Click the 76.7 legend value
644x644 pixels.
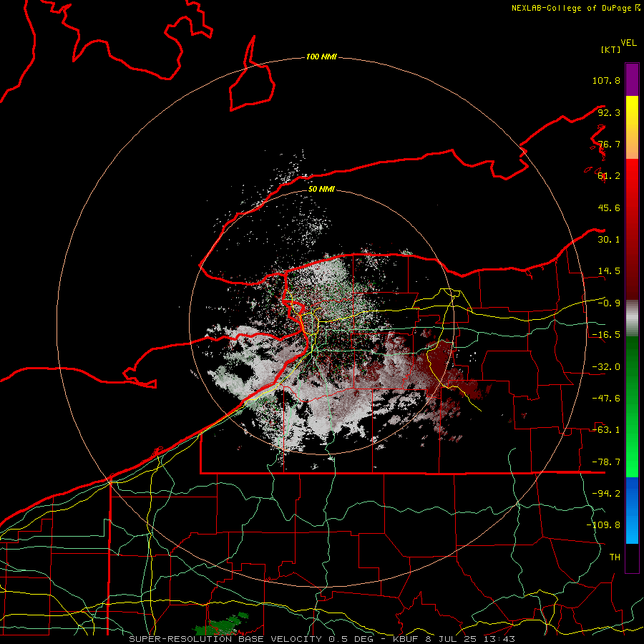609,144
